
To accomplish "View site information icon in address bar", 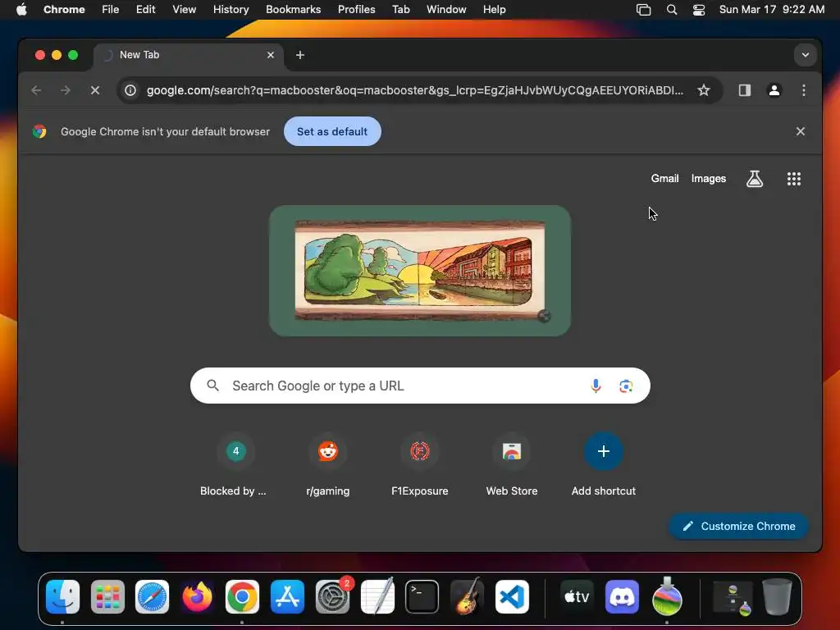I will [130, 90].
